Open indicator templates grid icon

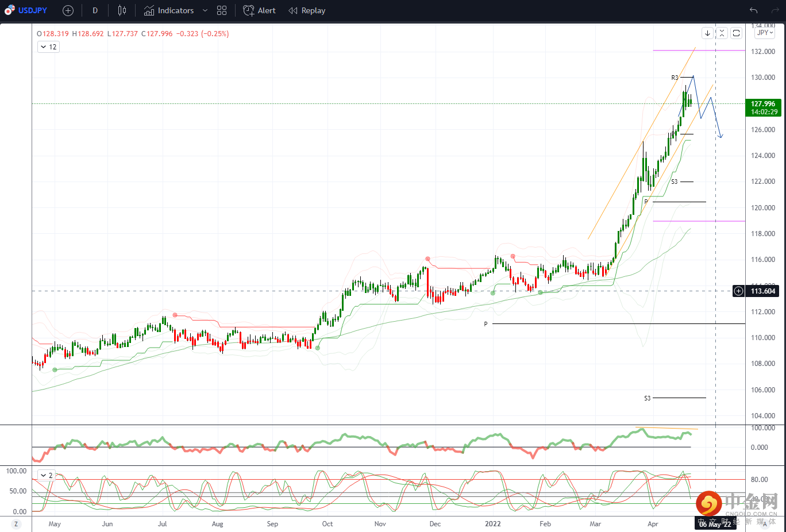222,10
